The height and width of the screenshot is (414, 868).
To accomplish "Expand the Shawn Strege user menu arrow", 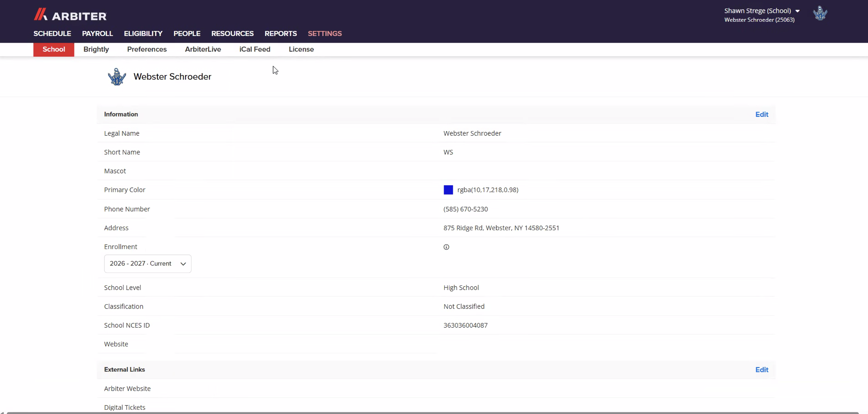I will tap(797, 11).
